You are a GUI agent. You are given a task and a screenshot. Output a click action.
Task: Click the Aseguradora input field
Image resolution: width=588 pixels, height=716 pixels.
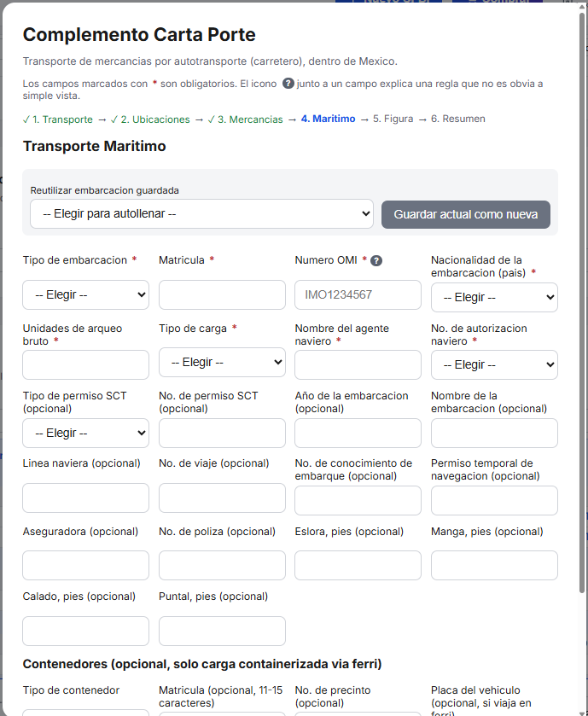click(86, 565)
